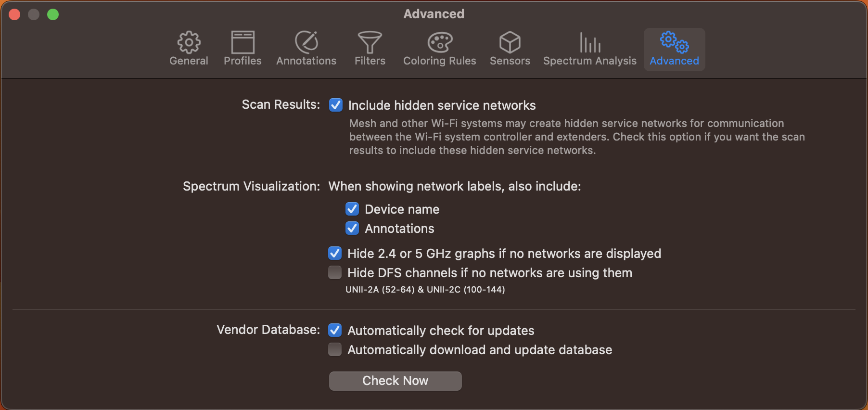Open the Filters funnel icon

coord(370,42)
